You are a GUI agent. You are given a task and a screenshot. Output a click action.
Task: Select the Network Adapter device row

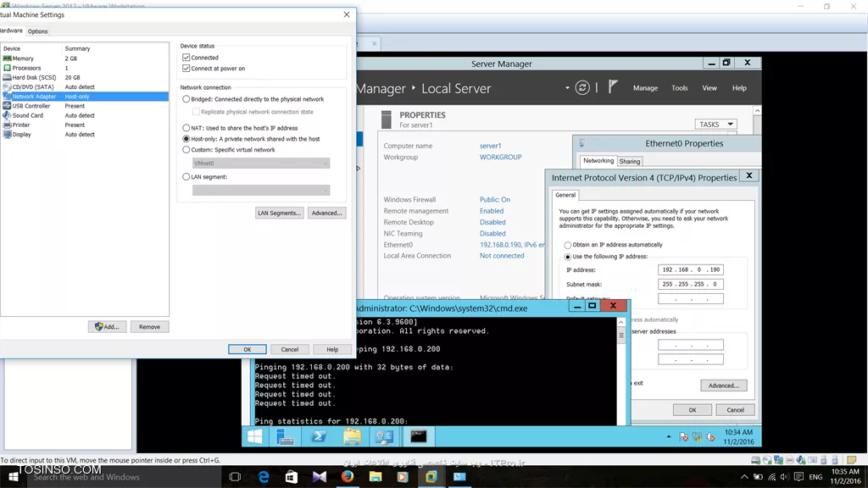tap(85, 97)
